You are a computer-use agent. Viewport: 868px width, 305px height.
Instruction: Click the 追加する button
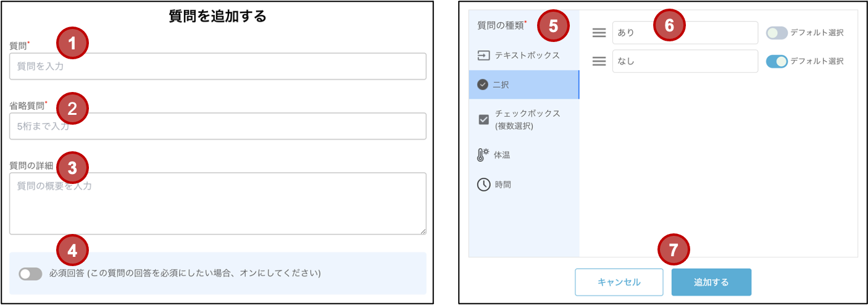(711, 282)
